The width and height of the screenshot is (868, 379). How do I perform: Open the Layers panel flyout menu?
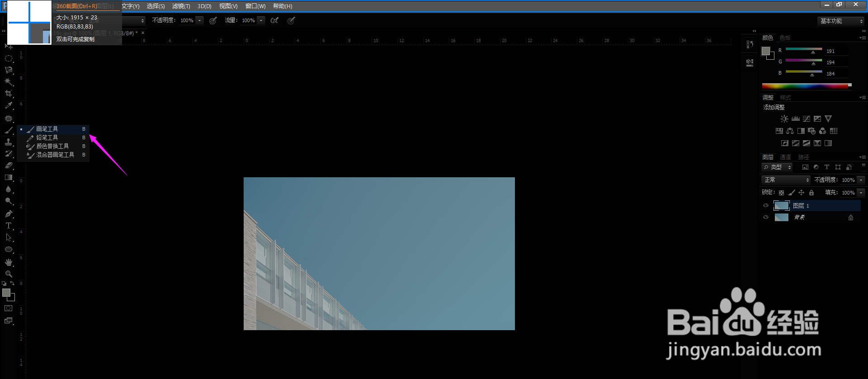click(863, 157)
